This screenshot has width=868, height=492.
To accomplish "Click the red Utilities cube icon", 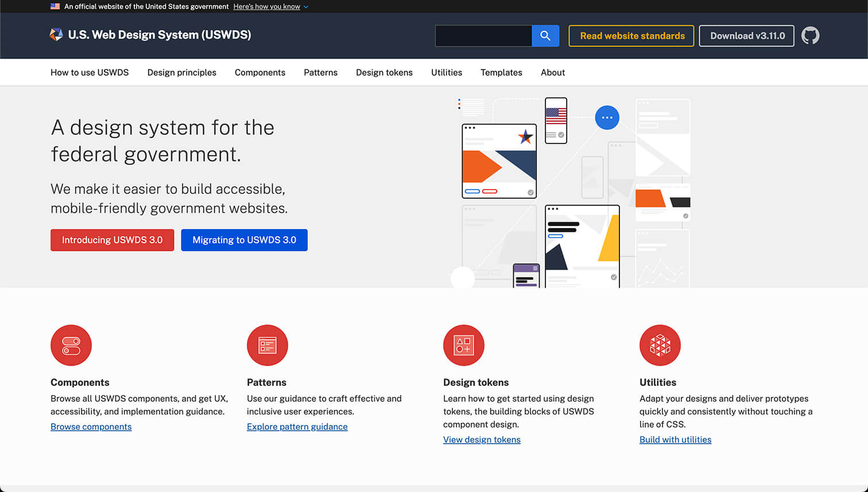I will [660, 345].
